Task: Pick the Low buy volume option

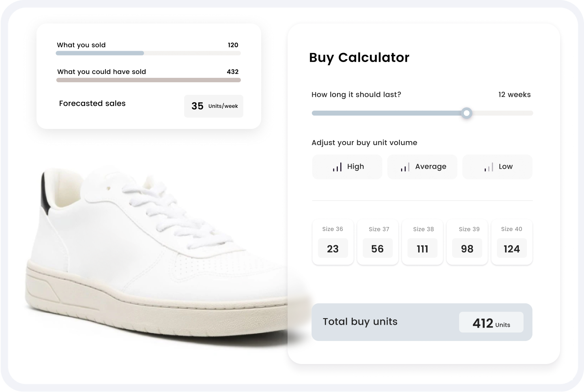Action: click(497, 167)
